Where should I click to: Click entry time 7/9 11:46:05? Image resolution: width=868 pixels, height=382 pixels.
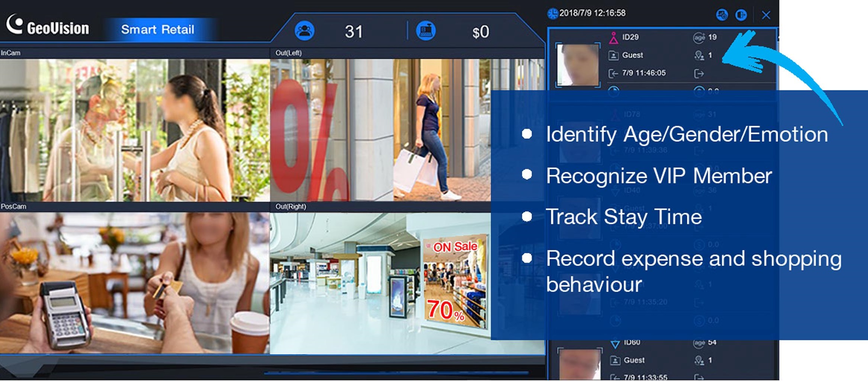[644, 73]
